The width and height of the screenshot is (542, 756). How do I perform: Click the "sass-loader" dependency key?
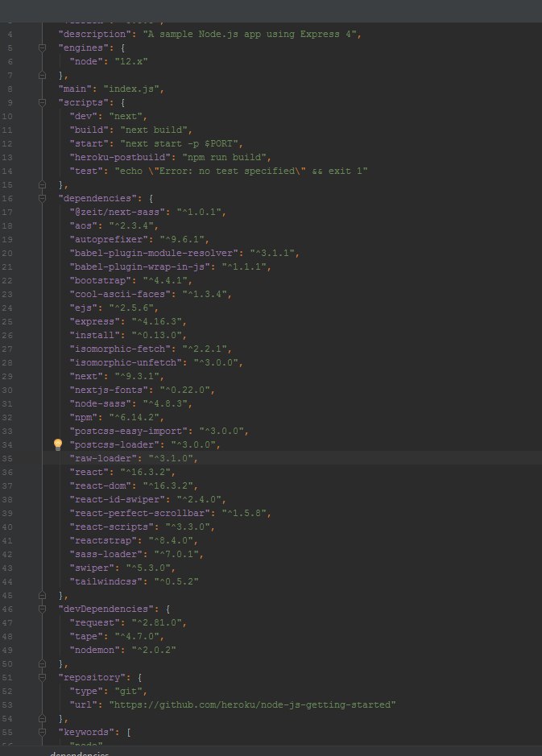pos(106,555)
